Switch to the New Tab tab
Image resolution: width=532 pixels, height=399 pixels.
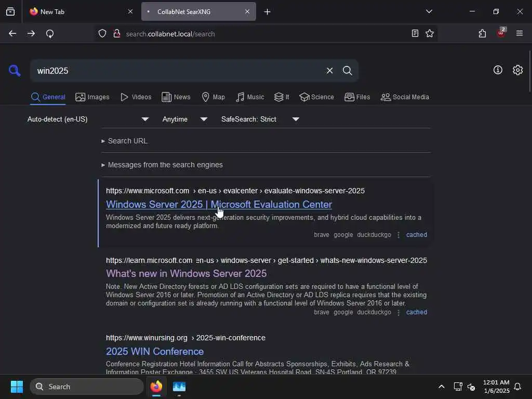click(x=81, y=11)
